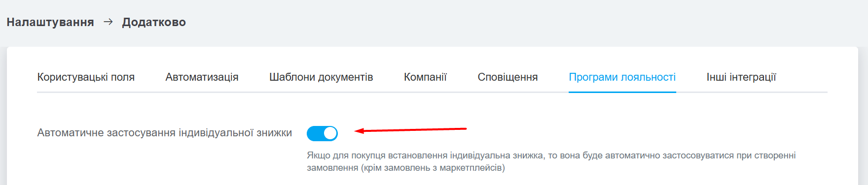Disable automatic individual discount toggle

[322, 133]
